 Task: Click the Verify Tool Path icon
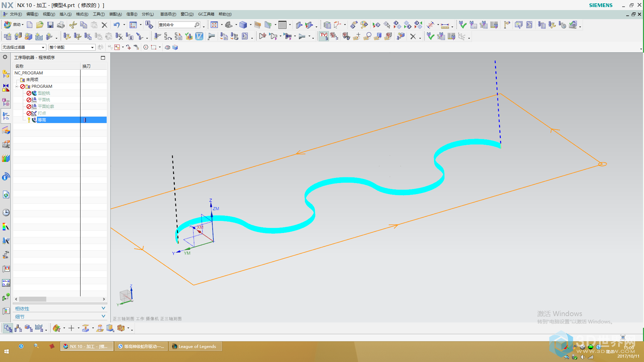pos(189,36)
